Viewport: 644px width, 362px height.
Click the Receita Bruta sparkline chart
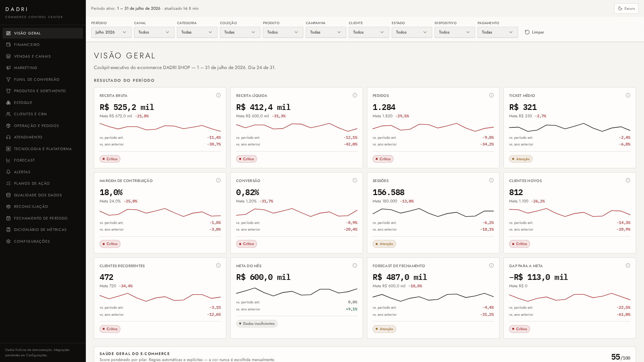(x=160, y=127)
